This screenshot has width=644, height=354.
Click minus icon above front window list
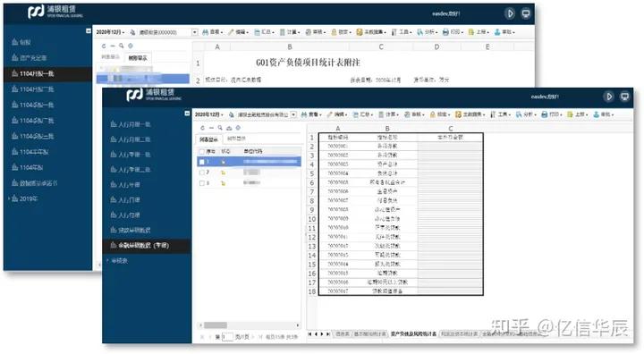211,128
